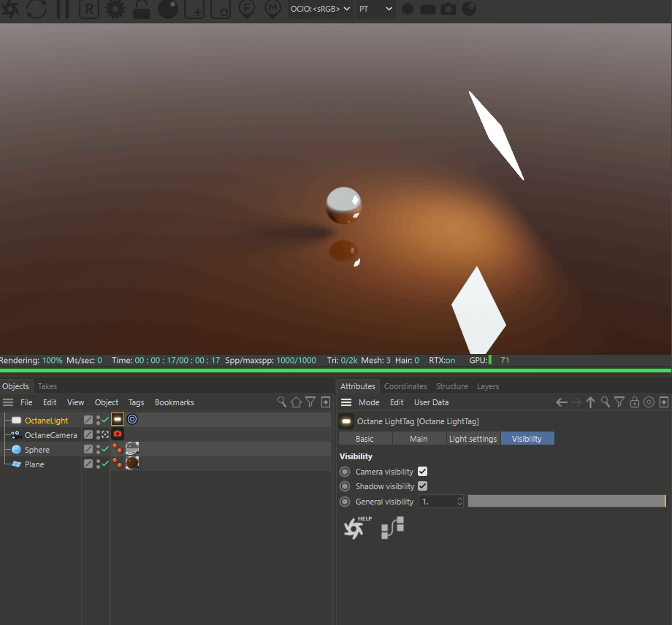Click the hexagon icon in the Live Viewer toolbar
672x625 pixels.
408,9
